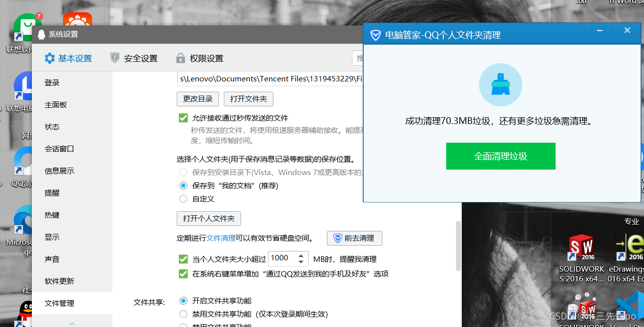The width and height of the screenshot is (644, 327).
Task: Click the 前去清理 button
Action: [x=354, y=238]
